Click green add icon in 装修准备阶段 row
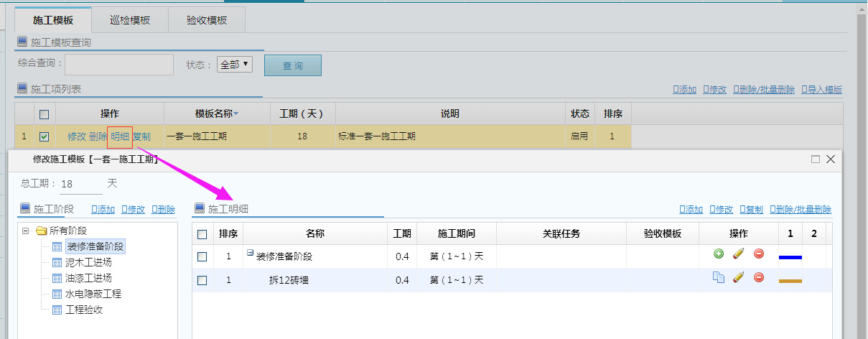 [x=718, y=254]
